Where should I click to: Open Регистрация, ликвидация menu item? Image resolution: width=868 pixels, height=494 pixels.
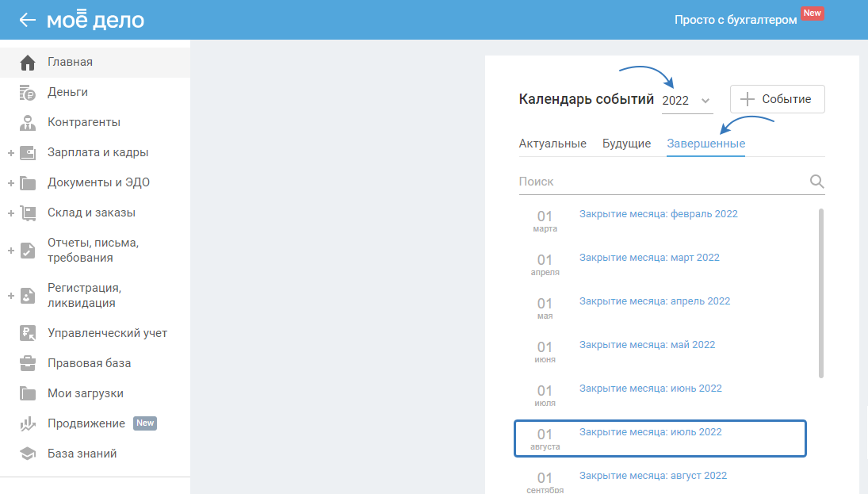pos(84,295)
